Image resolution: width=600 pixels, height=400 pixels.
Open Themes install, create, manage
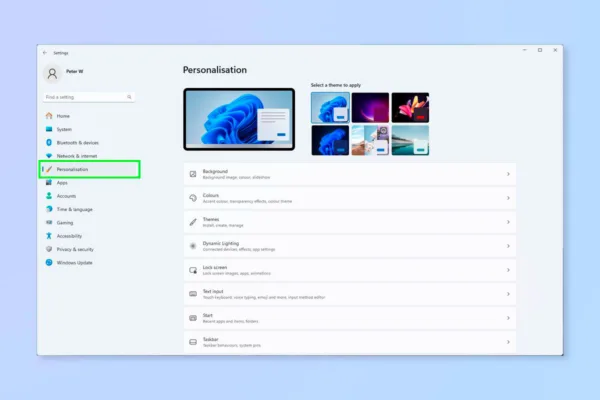[x=350, y=222]
